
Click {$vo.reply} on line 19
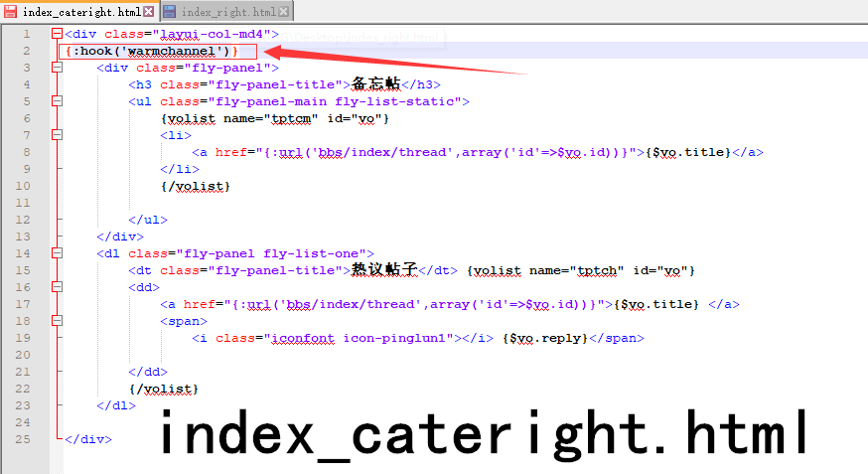click(545, 339)
